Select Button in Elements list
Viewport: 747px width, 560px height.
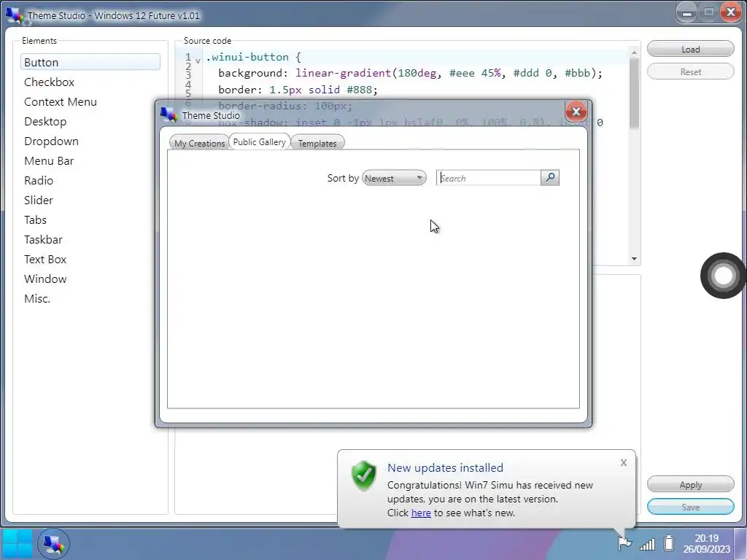point(90,63)
